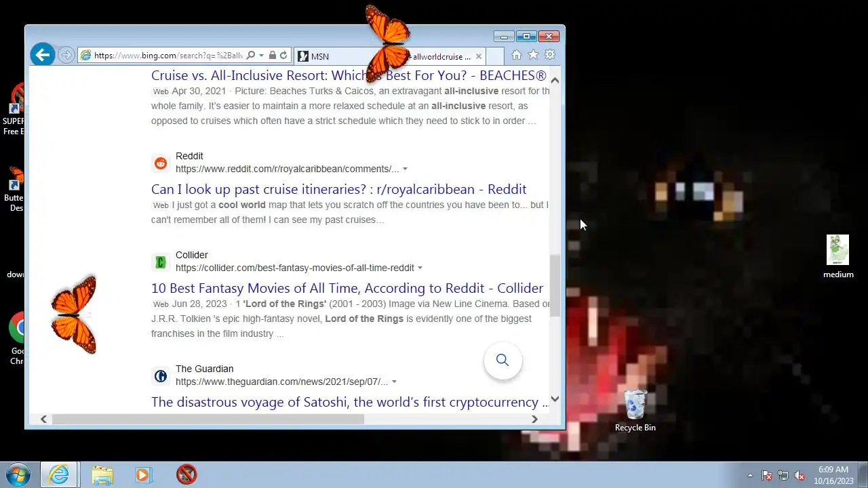Refresh the page with the reload icon
This screenshot has width=868, height=488.
(283, 56)
